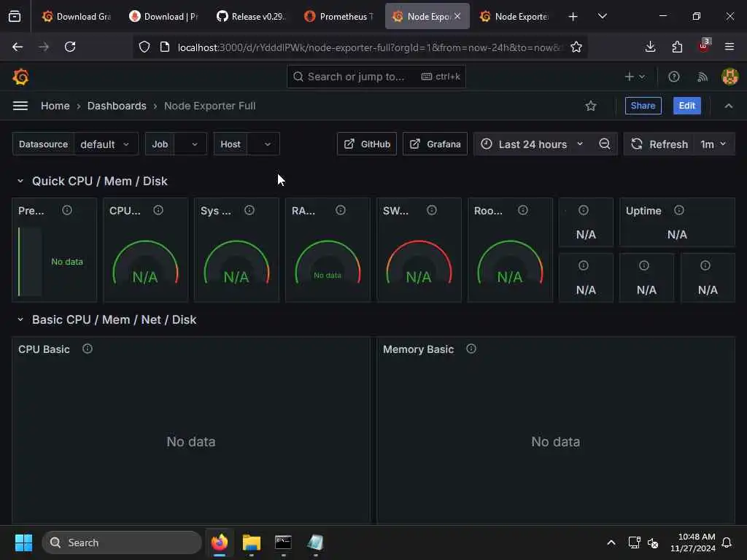Click Search or jump to field
747x560 pixels.
tap(376, 77)
